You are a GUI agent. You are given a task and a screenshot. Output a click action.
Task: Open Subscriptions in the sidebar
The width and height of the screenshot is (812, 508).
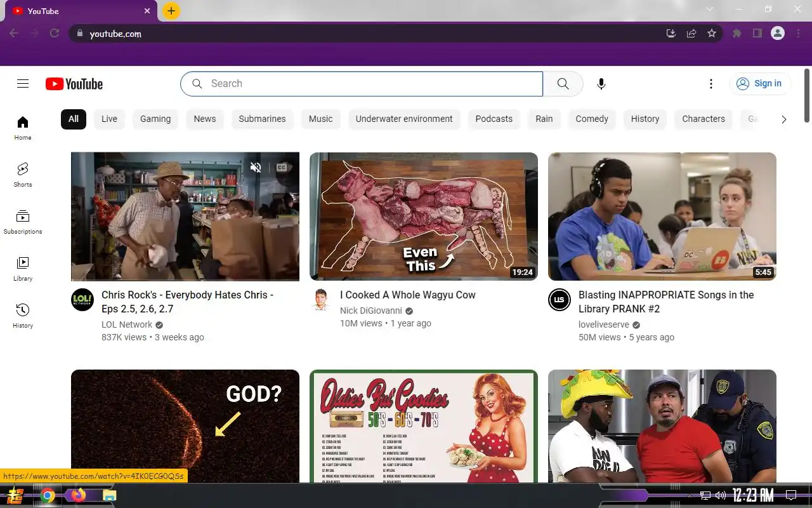(23, 222)
